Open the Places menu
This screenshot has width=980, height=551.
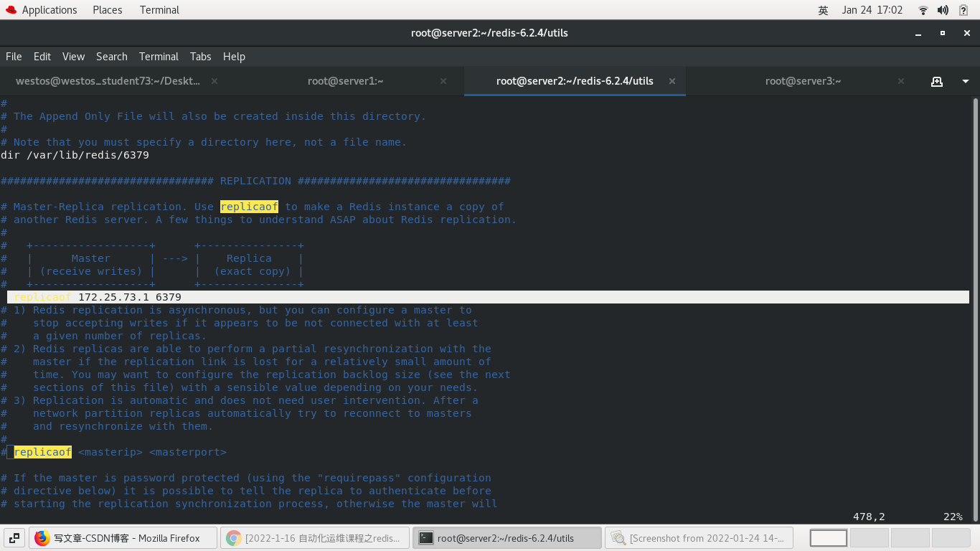point(108,10)
